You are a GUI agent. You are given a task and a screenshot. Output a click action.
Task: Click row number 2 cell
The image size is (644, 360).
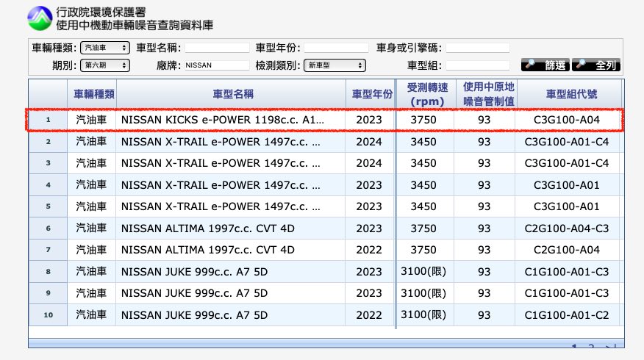[x=48, y=142]
